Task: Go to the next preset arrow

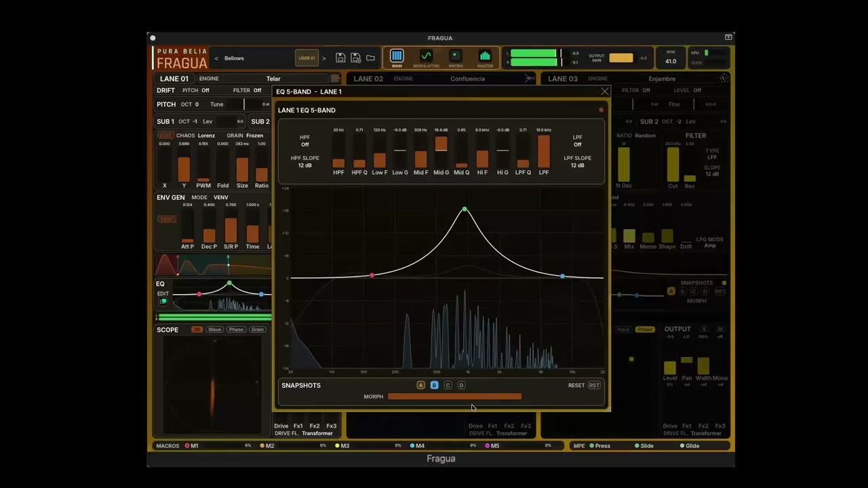Action: pyautogui.click(x=323, y=58)
